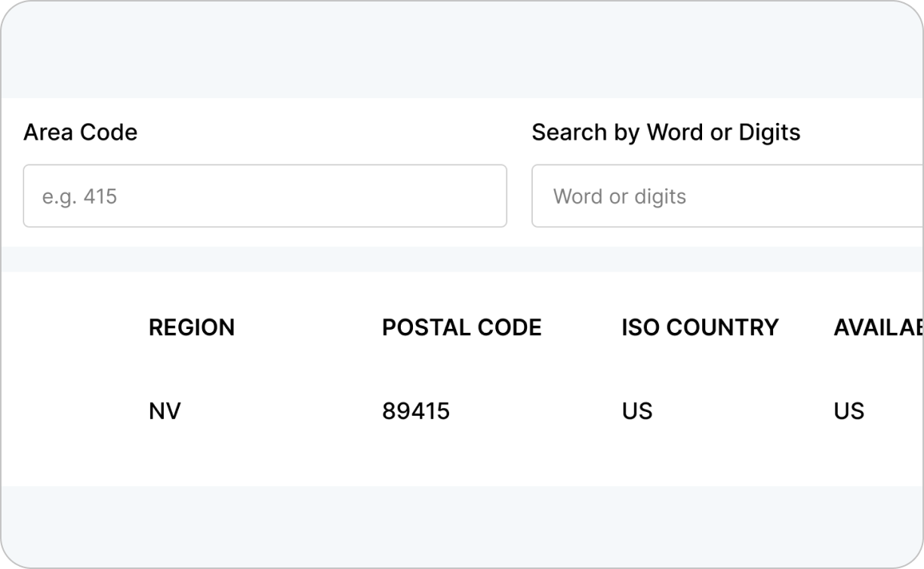Click US under the AVAILABLE column
The width and height of the screenshot is (924, 569).
pyautogui.click(x=849, y=411)
